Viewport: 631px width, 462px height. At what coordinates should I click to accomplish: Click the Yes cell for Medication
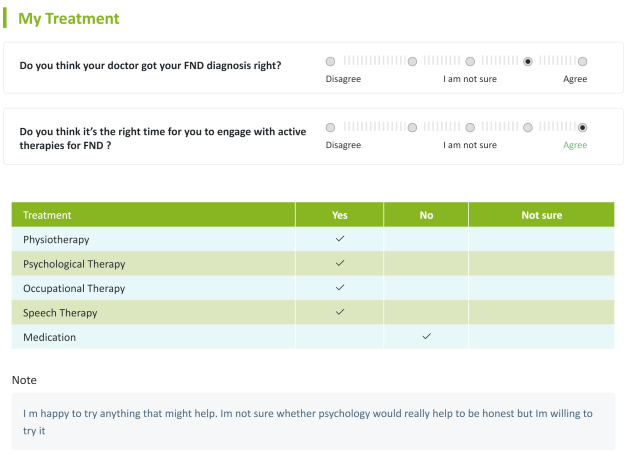(340, 337)
